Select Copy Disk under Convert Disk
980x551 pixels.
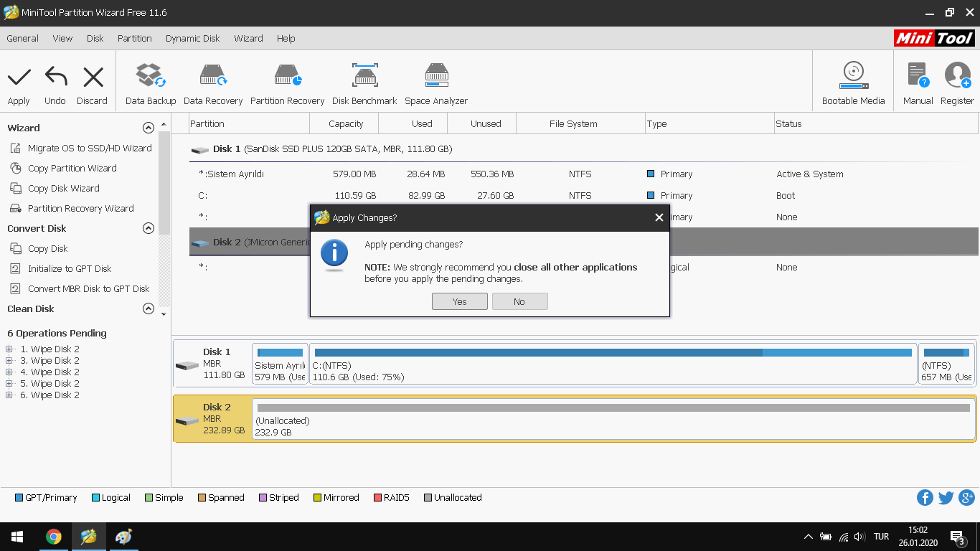coord(47,248)
